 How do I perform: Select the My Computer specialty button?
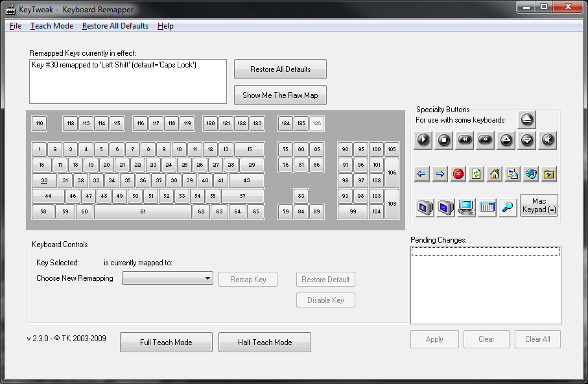466,208
